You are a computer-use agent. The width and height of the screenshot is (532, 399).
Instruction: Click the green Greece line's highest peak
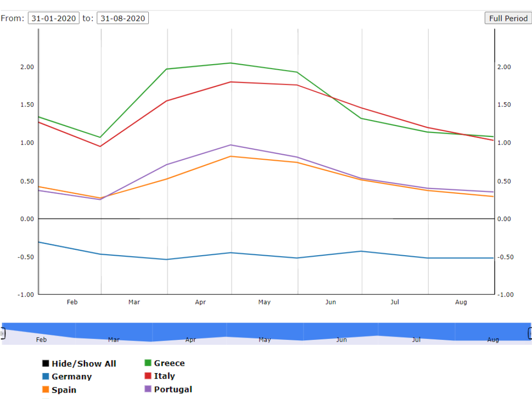click(231, 63)
